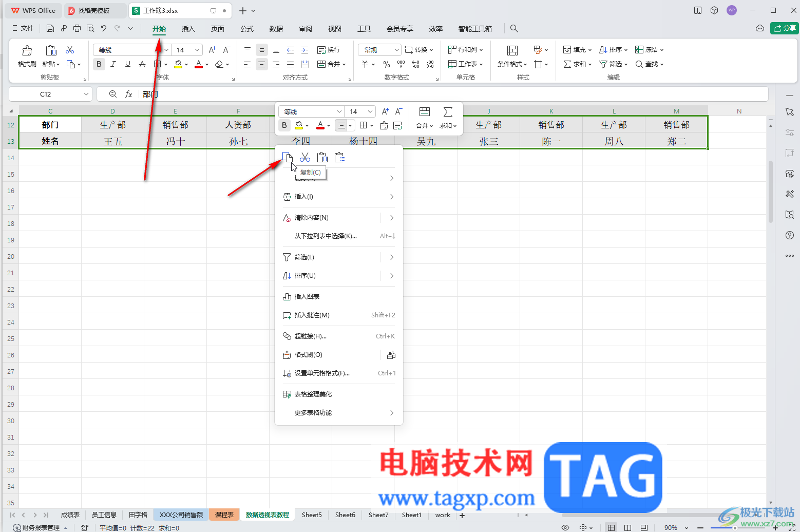Expand the Name Box C12 dropdown
Image resolution: width=800 pixels, height=532 pixels.
tap(86, 94)
